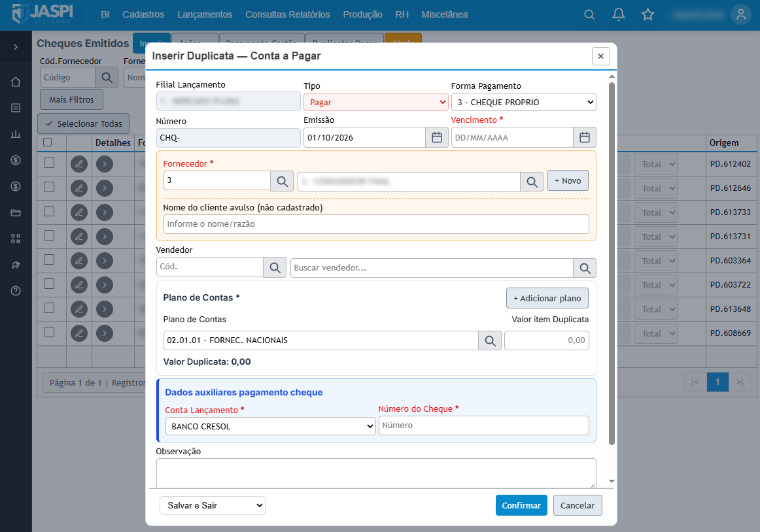Screen dimensions: 760x532
Task: Check the PD.612402 row checkbox
Action: [x=49, y=163]
